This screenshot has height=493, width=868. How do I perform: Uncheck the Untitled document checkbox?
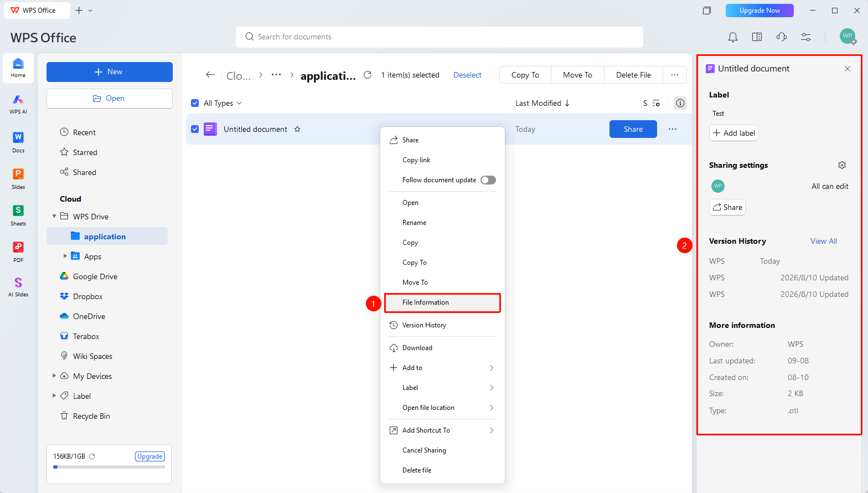pyautogui.click(x=195, y=129)
